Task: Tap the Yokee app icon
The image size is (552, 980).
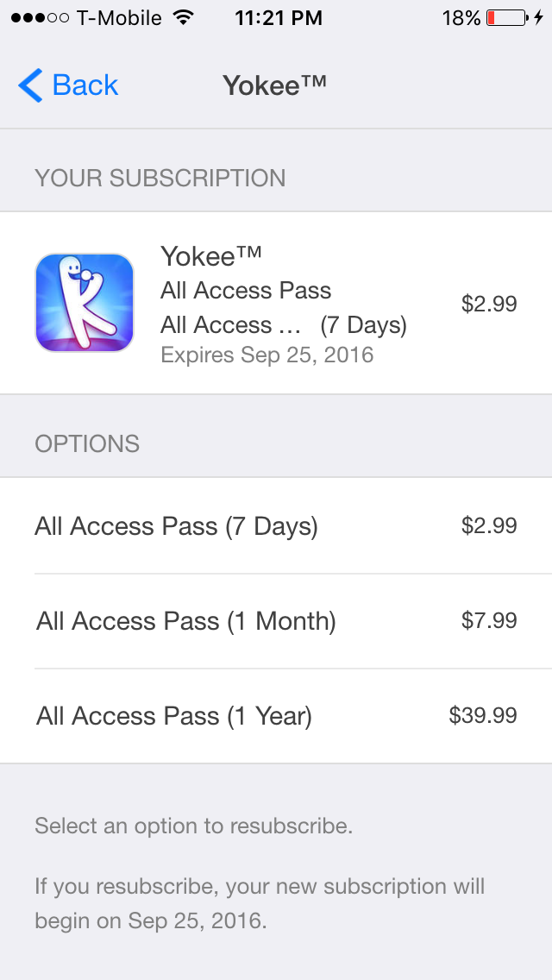Action: tap(85, 303)
